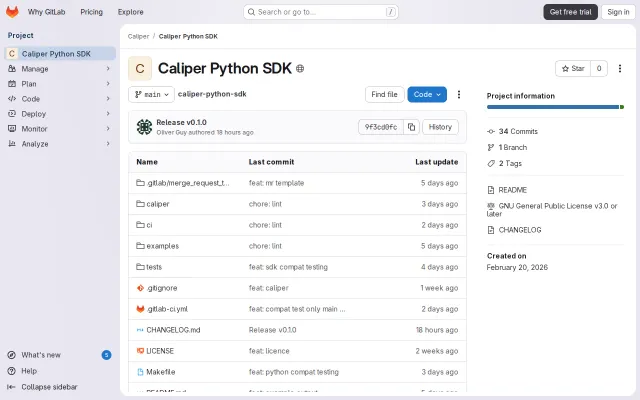Click the CHANGELOG.md markdown file icon

[x=140, y=330]
